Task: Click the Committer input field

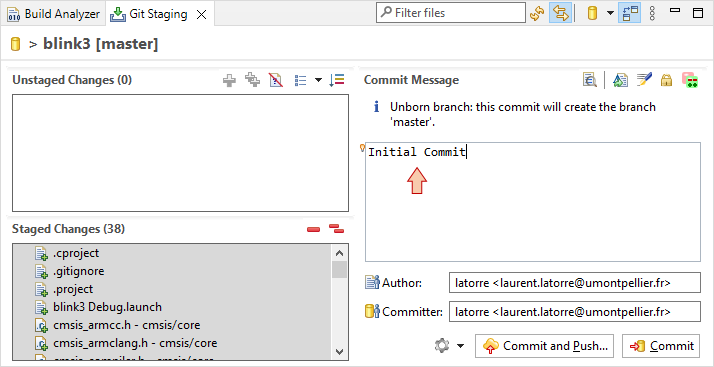Action: (575, 312)
